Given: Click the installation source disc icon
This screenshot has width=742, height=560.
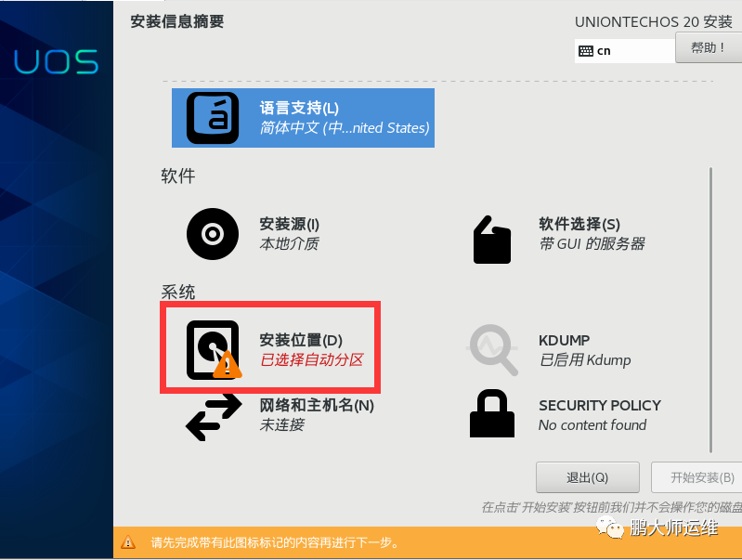Looking at the screenshot, I should [213, 234].
